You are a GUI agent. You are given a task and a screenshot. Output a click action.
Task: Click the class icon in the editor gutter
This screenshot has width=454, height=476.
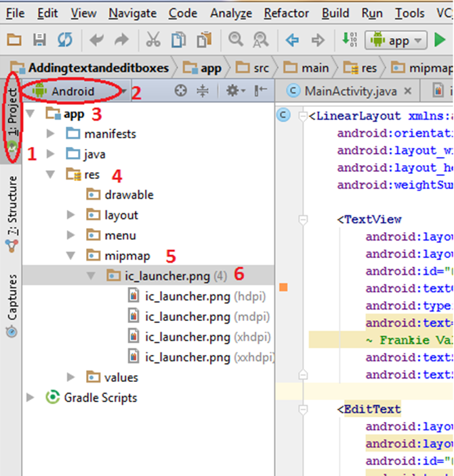tap(283, 115)
